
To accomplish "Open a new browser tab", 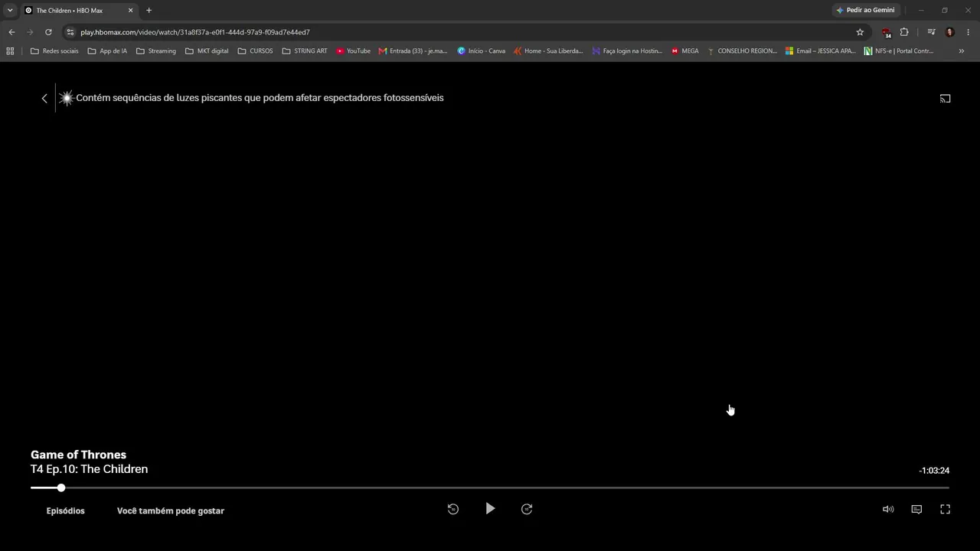I will (x=149, y=10).
